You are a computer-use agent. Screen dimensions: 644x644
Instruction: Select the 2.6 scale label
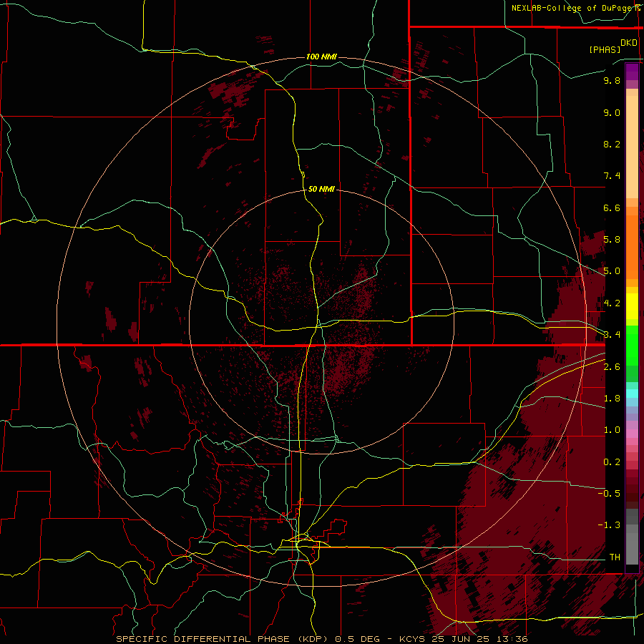(x=612, y=367)
